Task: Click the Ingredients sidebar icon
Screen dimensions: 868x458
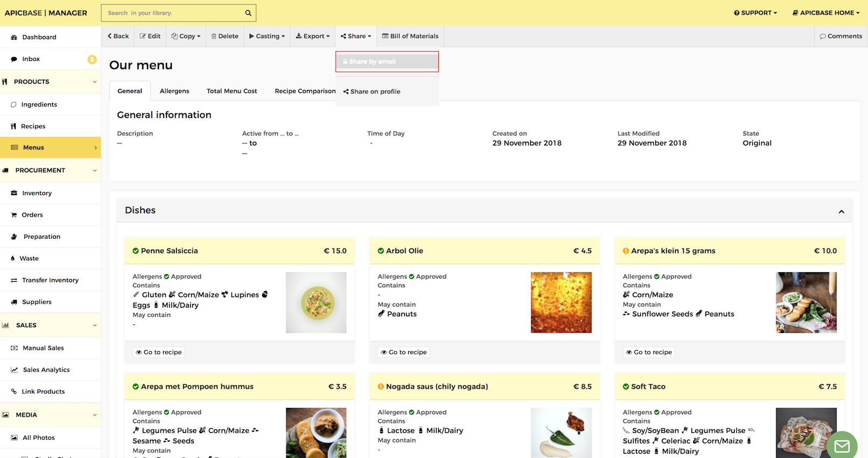Action: coord(13,105)
